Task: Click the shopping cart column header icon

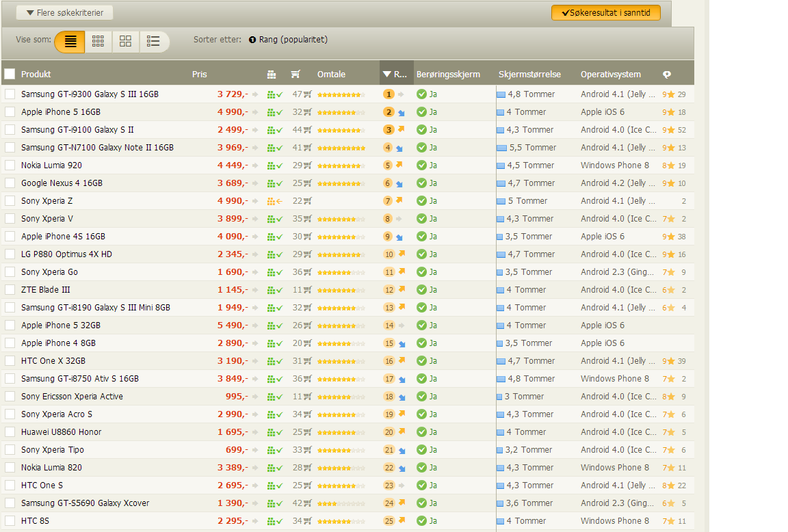Action: (295, 75)
